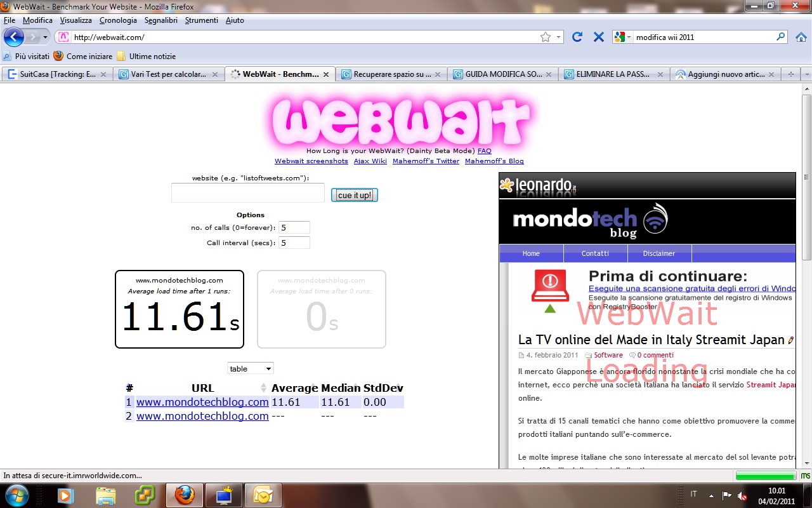Open the Modifica menu
Screen dimensions: 812x508
[x=37, y=20]
